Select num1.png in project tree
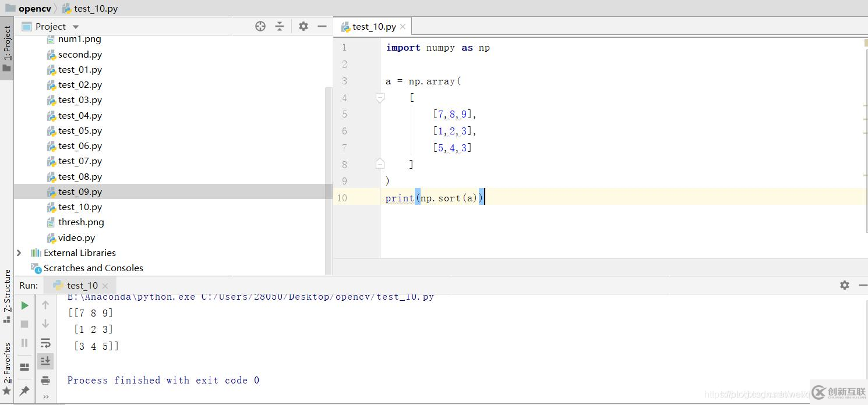Screen dimensions: 868x405 80,39
